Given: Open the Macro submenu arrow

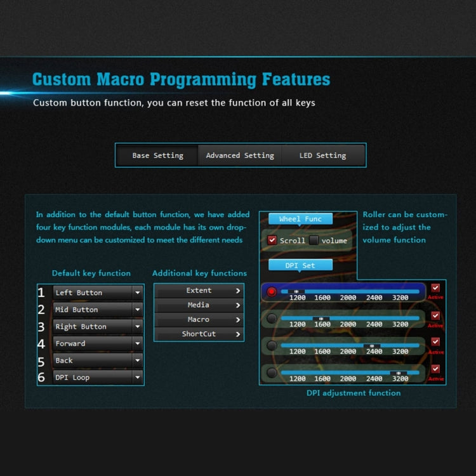Looking at the screenshot, I should click(238, 320).
